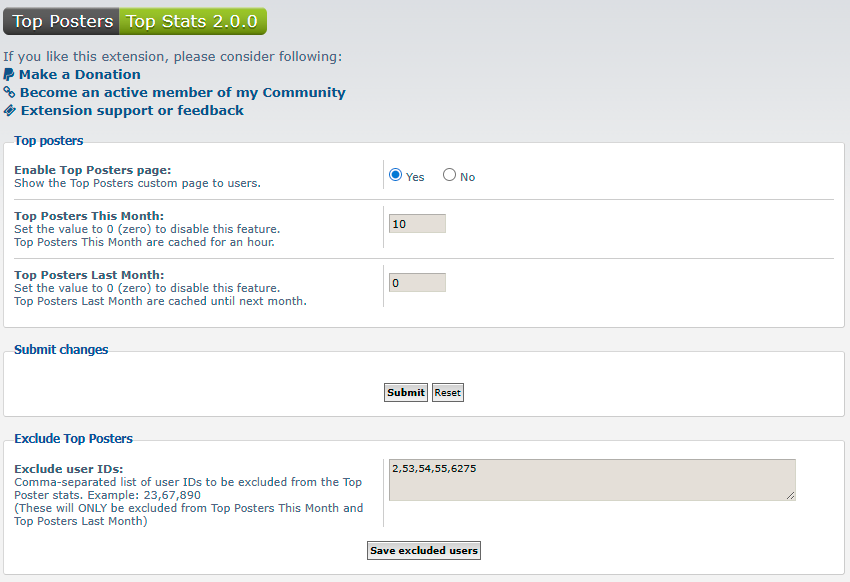The width and height of the screenshot is (850, 582).
Task: Click the Exclude Top Posters section heading
Action: [x=73, y=438]
